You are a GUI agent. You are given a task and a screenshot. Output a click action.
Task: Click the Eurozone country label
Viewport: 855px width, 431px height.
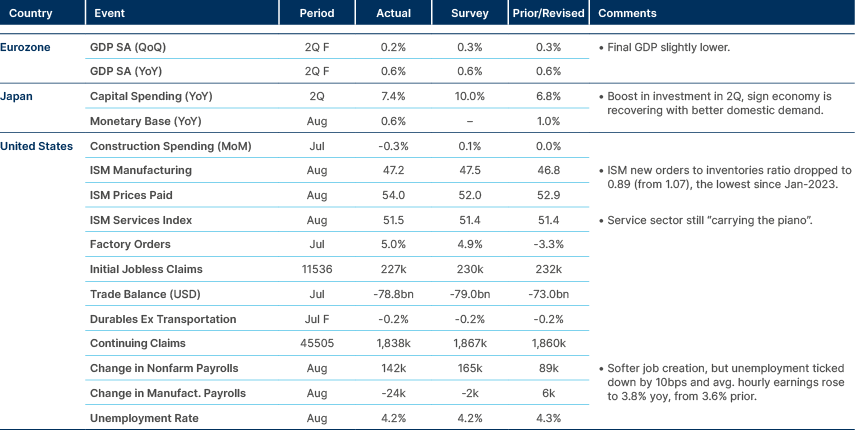coord(27,47)
